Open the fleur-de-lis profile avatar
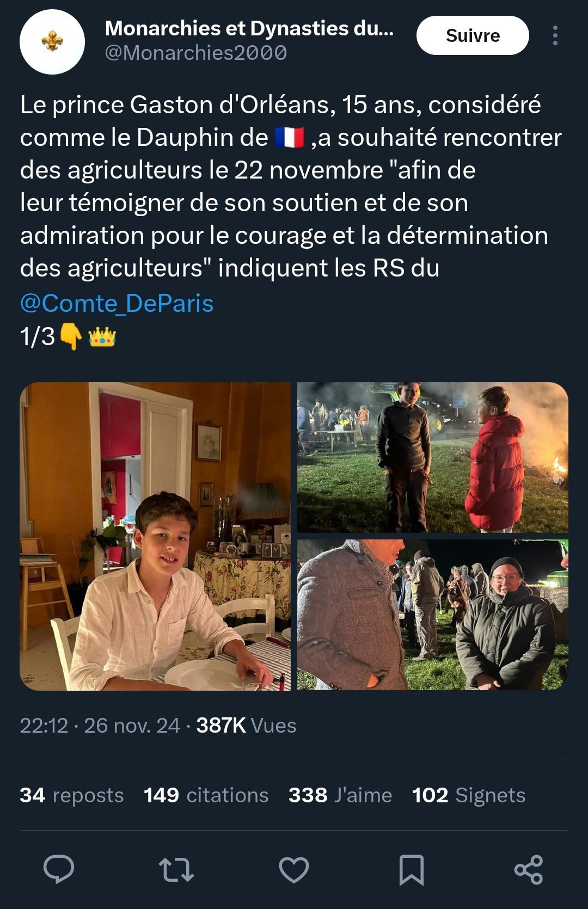588x909 pixels. click(x=52, y=41)
